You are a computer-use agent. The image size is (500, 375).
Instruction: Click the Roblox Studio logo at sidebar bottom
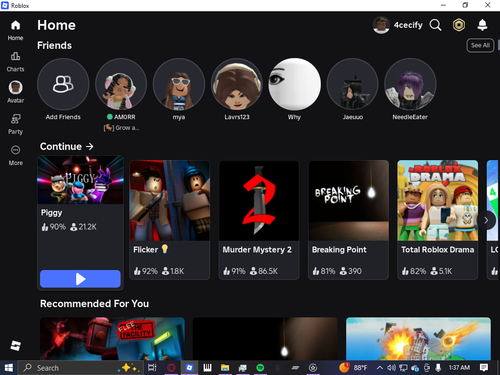(15, 345)
